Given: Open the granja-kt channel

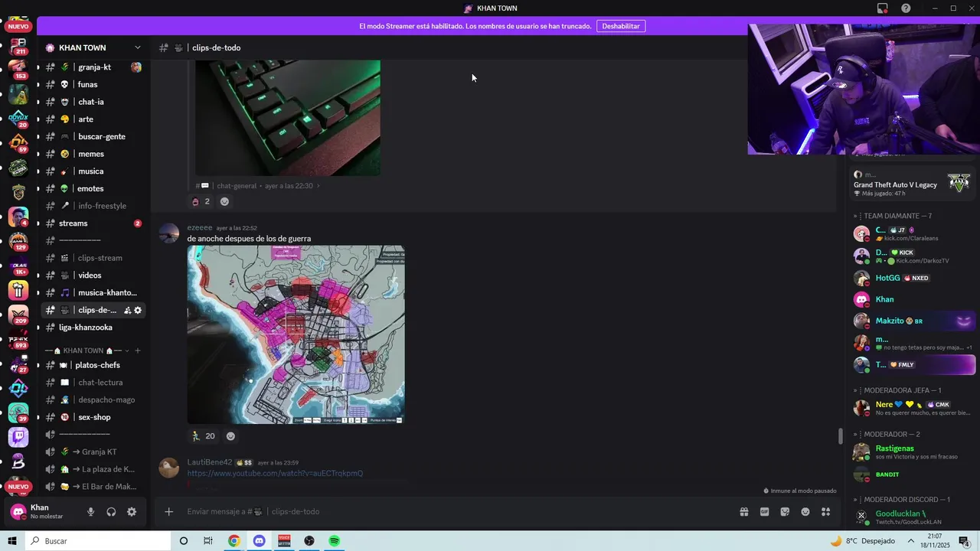Looking at the screenshot, I should pos(93,67).
